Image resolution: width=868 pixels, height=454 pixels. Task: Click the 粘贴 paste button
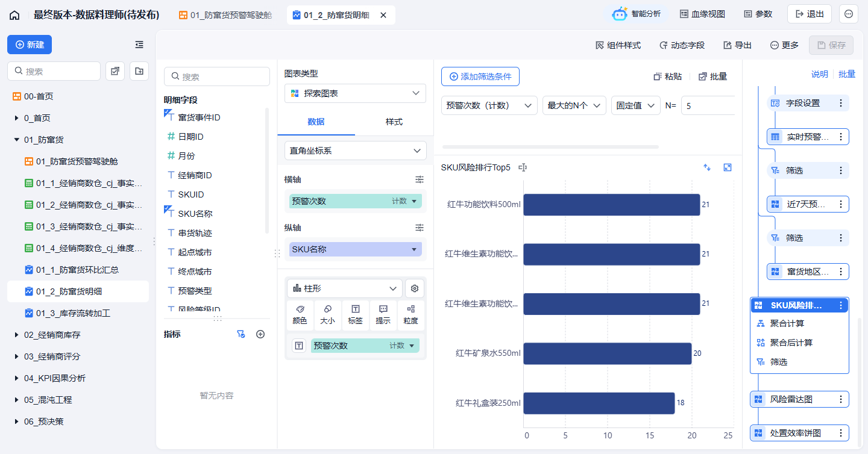(668, 76)
